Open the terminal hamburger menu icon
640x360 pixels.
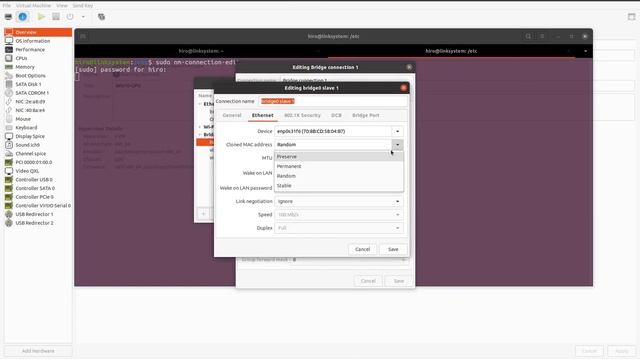tap(542, 36)
